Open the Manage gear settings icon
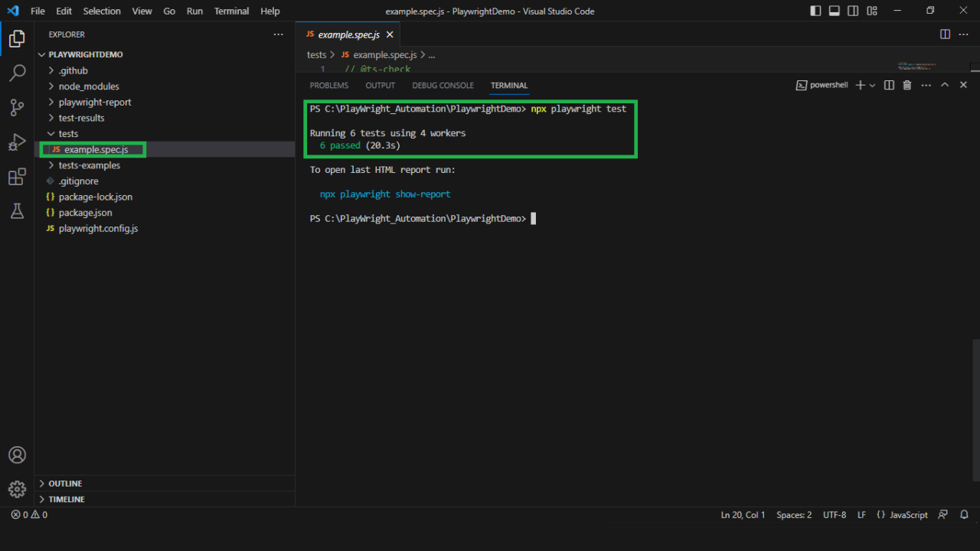Image resolution: width=980 pixels, height=551 pixels. (17, 489)
